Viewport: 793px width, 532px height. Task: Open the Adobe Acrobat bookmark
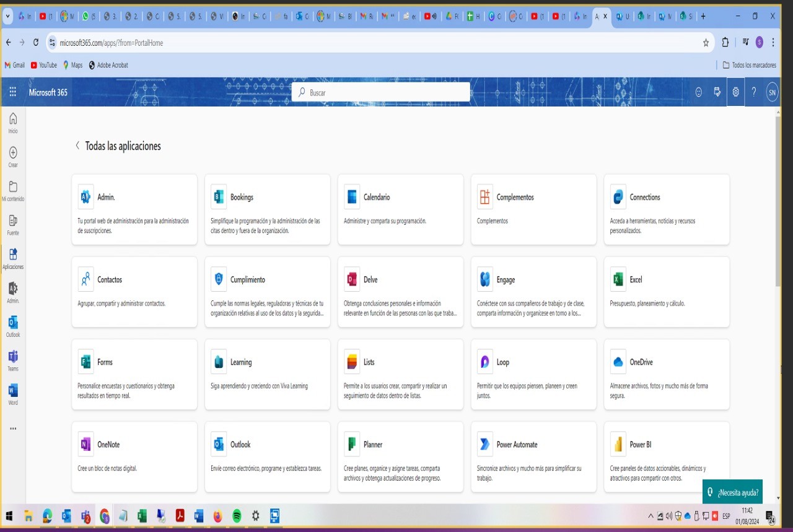(108, 65)
